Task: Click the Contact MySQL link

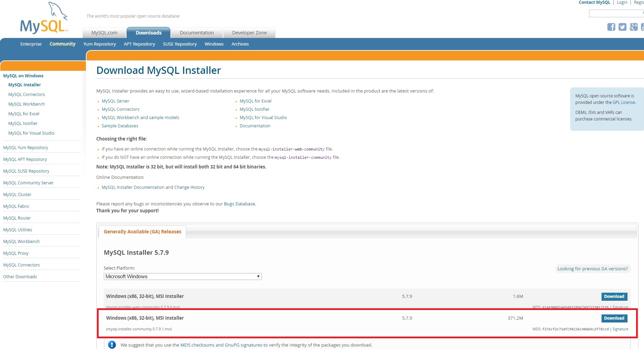Action: [594, 2]
